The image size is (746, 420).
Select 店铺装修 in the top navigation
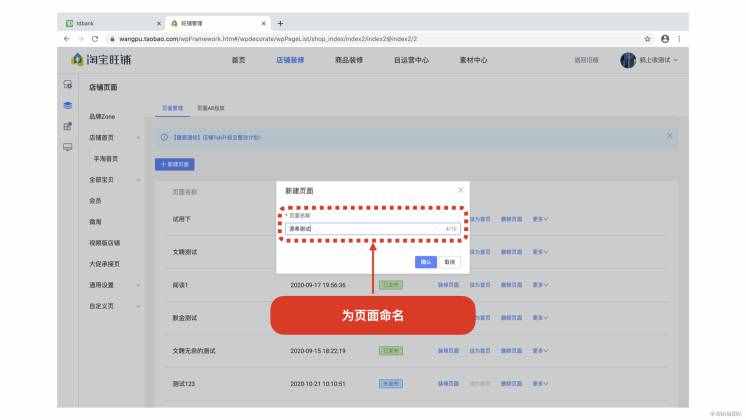point(290,60)
